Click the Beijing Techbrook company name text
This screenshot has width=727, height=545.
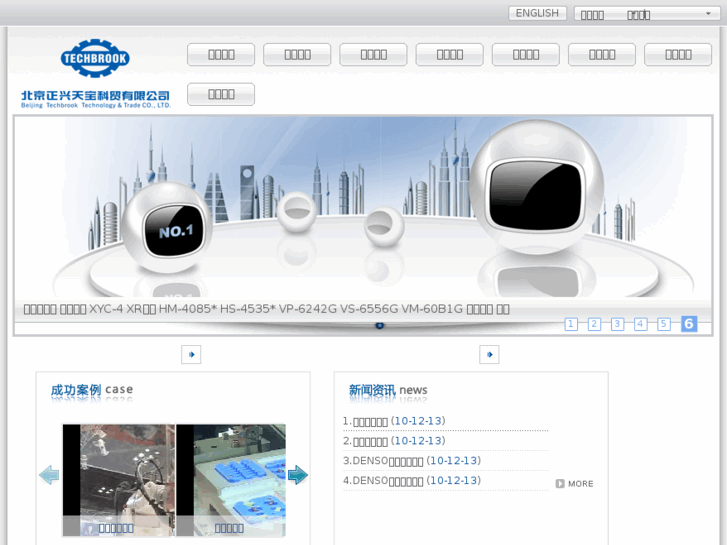(96, 99)
